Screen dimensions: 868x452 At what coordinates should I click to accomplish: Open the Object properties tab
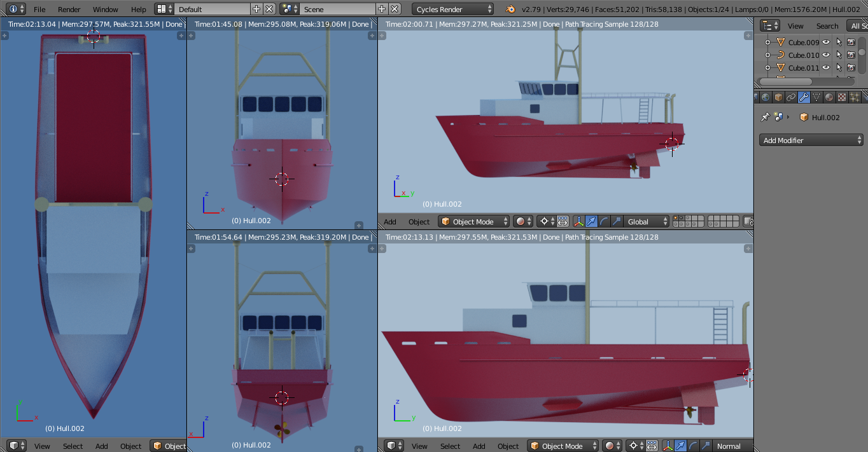[778, 97]
